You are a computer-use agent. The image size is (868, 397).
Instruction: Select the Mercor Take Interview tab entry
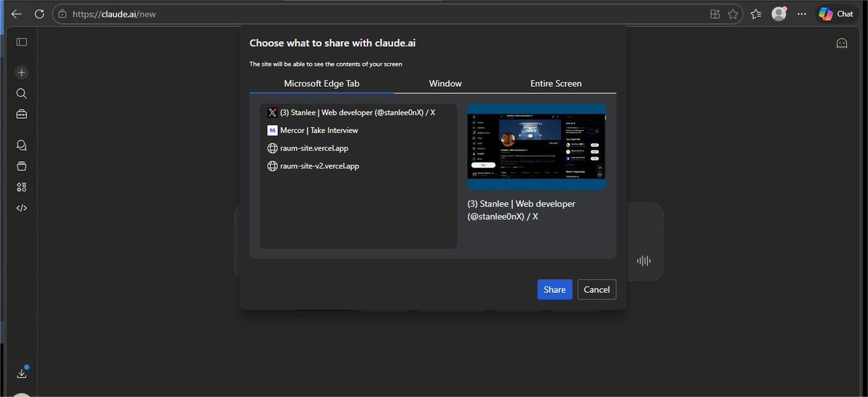point(358,130)
